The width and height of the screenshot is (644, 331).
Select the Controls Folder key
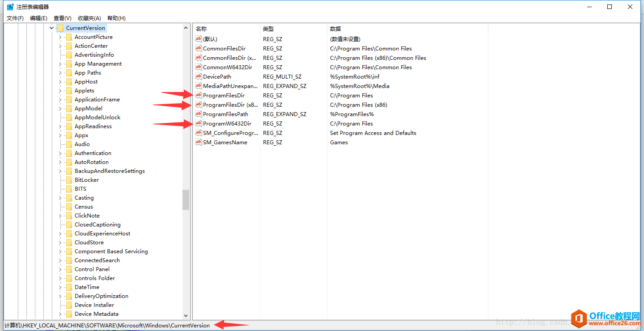pos(95,278)
